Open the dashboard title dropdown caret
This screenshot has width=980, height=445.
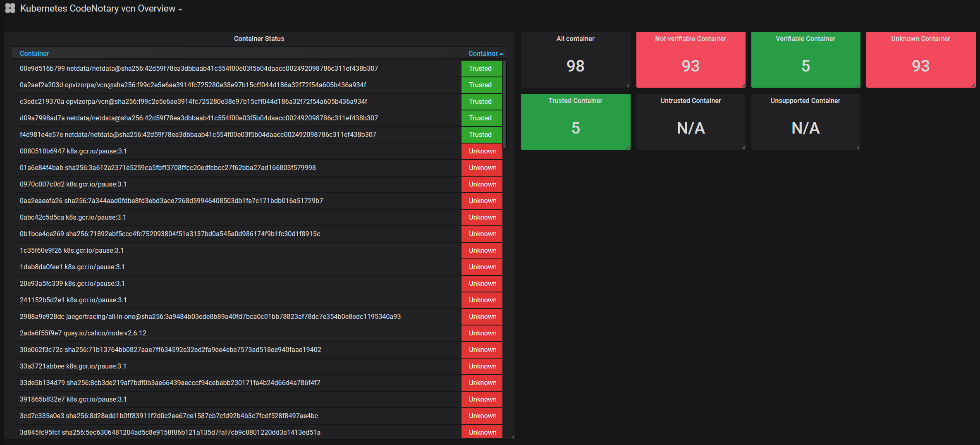tap(180, 10)
